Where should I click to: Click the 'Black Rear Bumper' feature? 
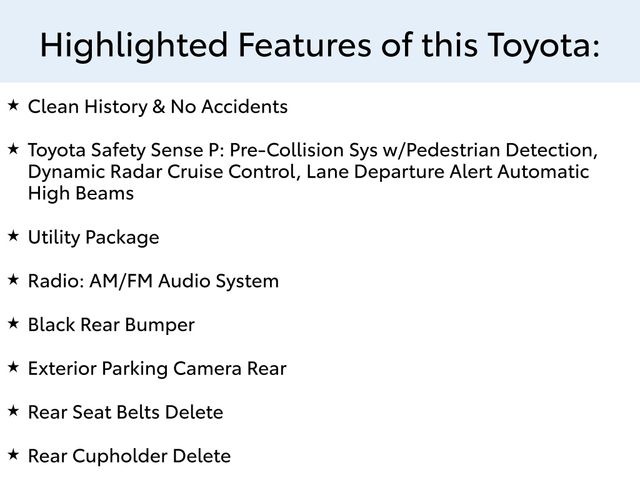tap(111, 325)
